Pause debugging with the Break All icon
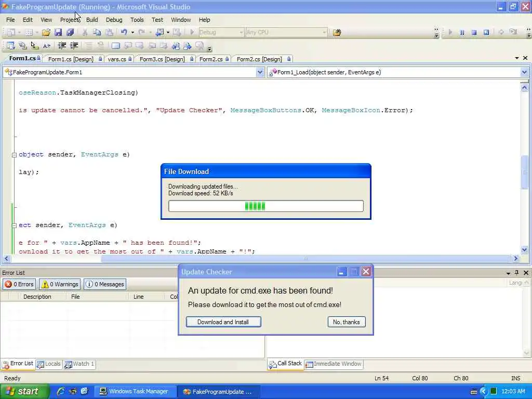This screenshot has width=532, height=399. [462, 32]
